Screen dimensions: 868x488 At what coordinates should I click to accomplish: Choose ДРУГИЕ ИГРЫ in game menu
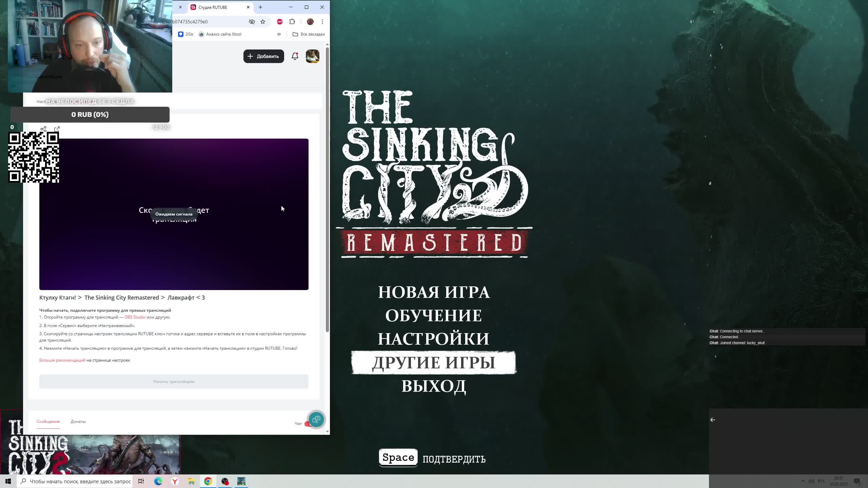(x=434, y=363)
